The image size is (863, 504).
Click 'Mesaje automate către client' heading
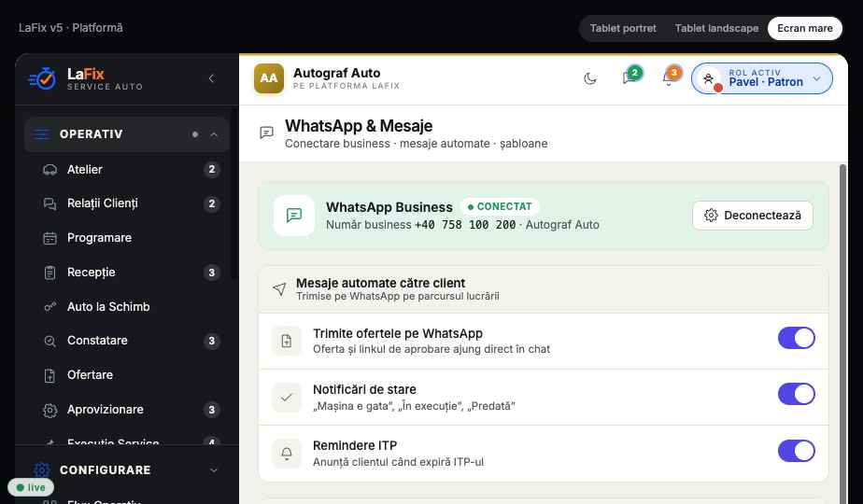tap(380, 283)
